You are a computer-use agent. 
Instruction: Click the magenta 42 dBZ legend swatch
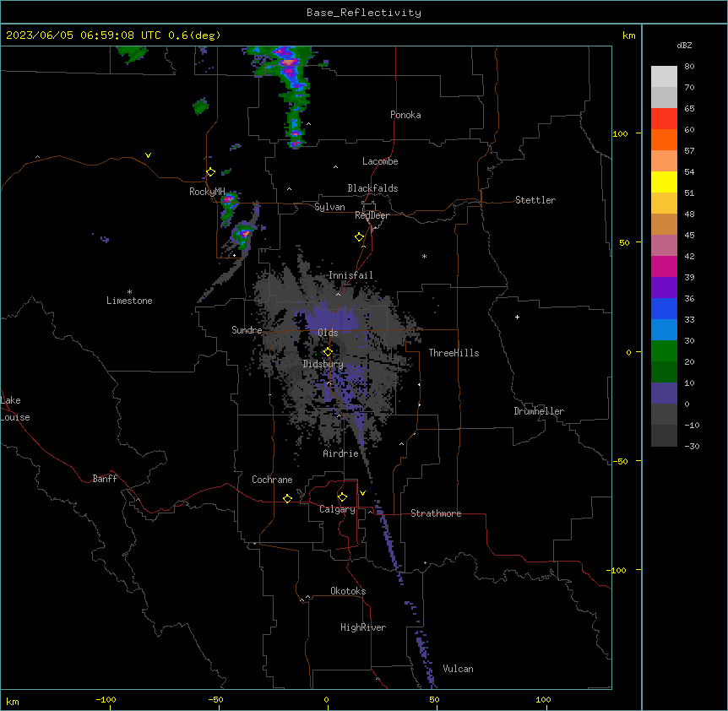664,266
